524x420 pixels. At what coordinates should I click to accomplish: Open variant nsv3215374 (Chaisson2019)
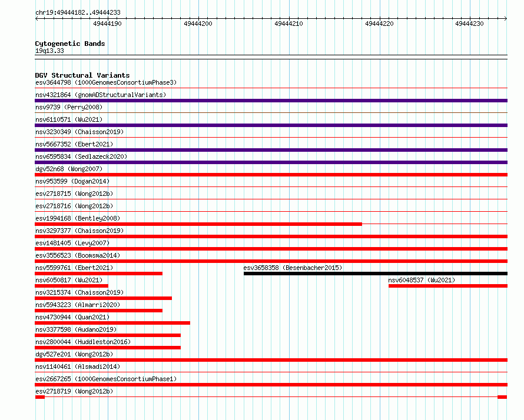pyautogui.click(x=79, y=292)
